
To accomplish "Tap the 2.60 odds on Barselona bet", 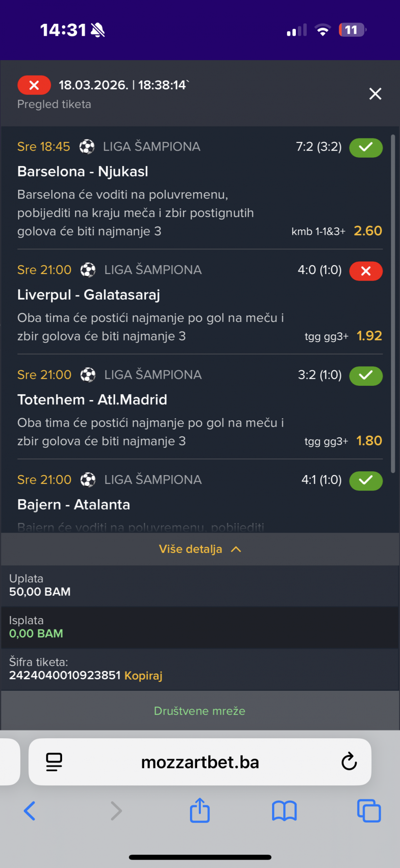I will pyautogui.click(x=367, y=231).
